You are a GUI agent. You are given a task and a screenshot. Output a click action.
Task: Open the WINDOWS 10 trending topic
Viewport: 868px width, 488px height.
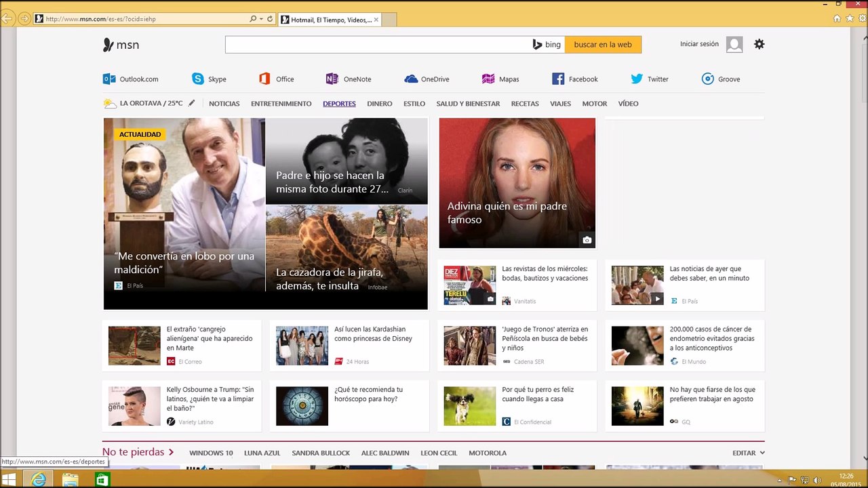[211, 453]
